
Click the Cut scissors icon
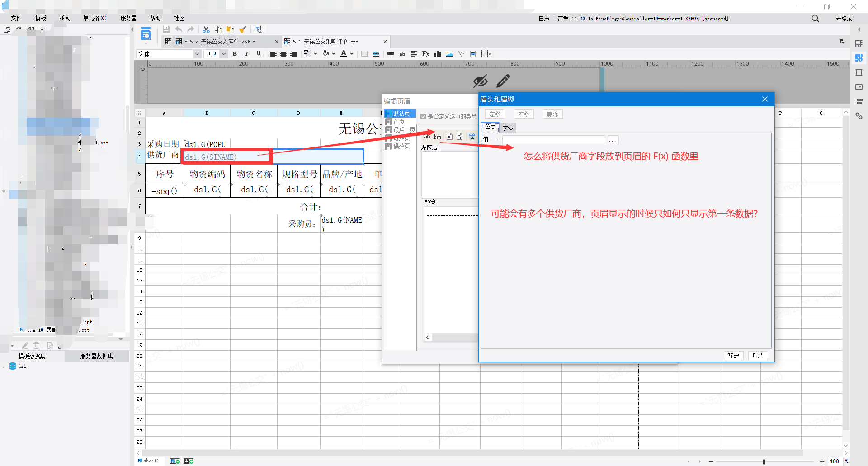coord(206,29)
